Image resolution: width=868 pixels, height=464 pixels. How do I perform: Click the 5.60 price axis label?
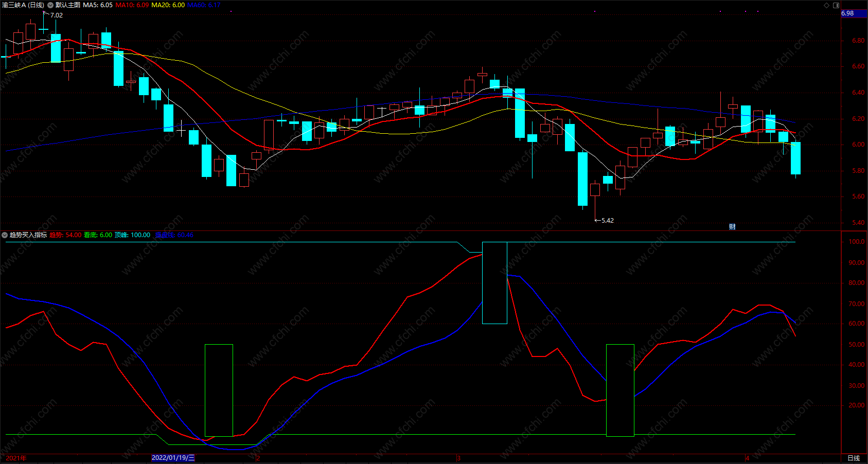[x=858, y=197]
